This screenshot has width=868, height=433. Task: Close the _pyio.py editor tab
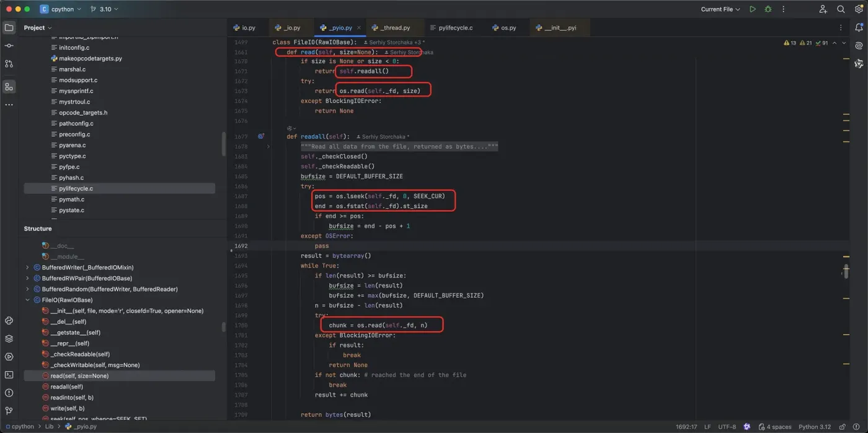[x=360, y=28]
